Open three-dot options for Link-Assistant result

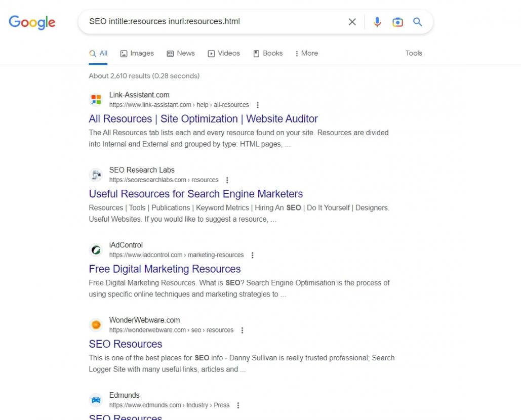click(x=258, y=105)
